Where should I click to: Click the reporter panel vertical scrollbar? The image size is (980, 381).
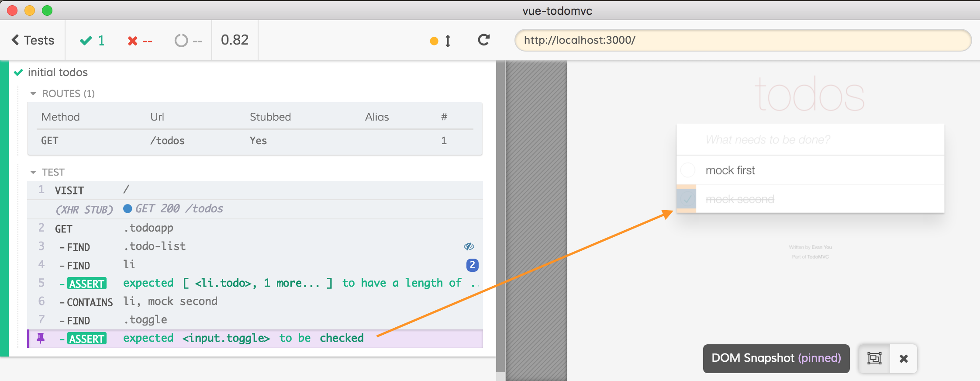[x=500, y=218]
